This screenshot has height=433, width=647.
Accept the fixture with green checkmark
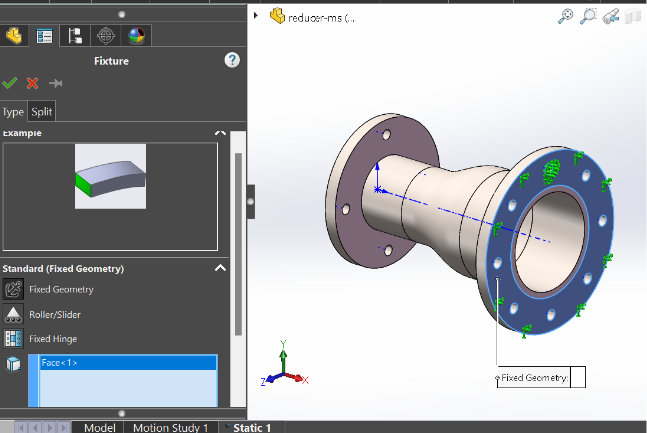(10, 84)
